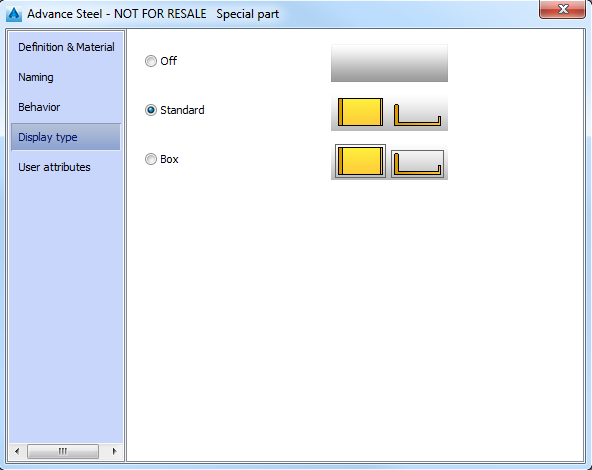Click the sidebar scroll left arrow
The height and width of the screenshot is (470, 592).
[x=17, y=451]
